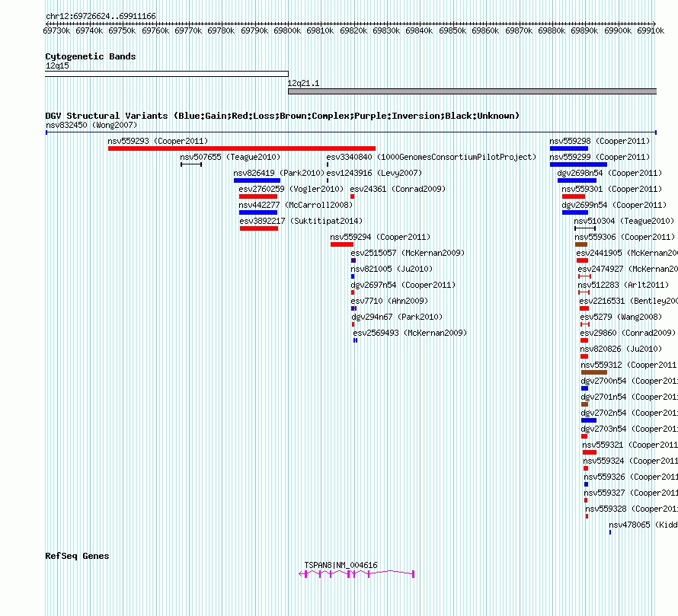Select nsv442277 (McCarroll2008) variant label
This screenshot has width=678, height=616.
coord(296,205)
